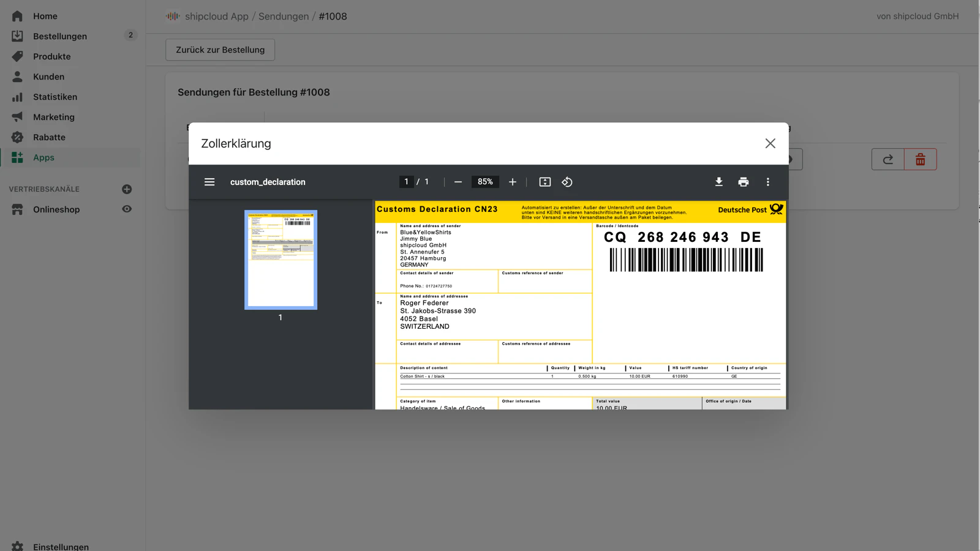
Task: Zoom in on the PDF document
Action: tap(513, 182)
